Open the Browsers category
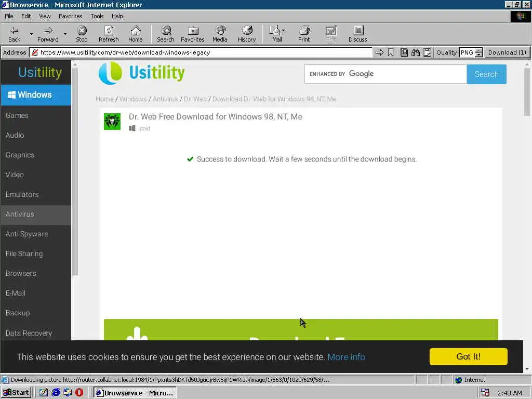The image size is (532, 399). (36, 273)
